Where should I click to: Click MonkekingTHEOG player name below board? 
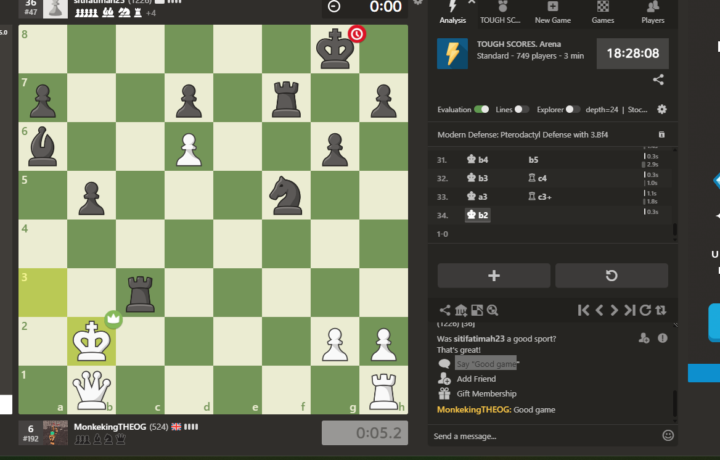(x=110, y=426)
